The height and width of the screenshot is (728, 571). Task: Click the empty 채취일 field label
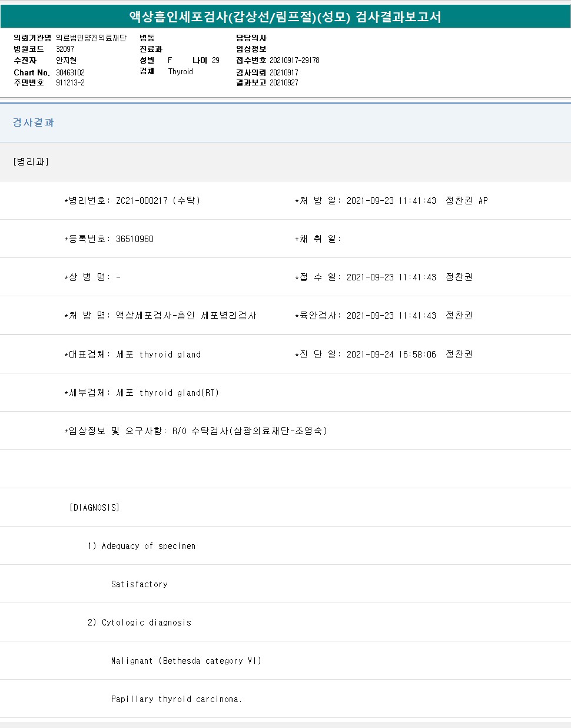point(318,239)
